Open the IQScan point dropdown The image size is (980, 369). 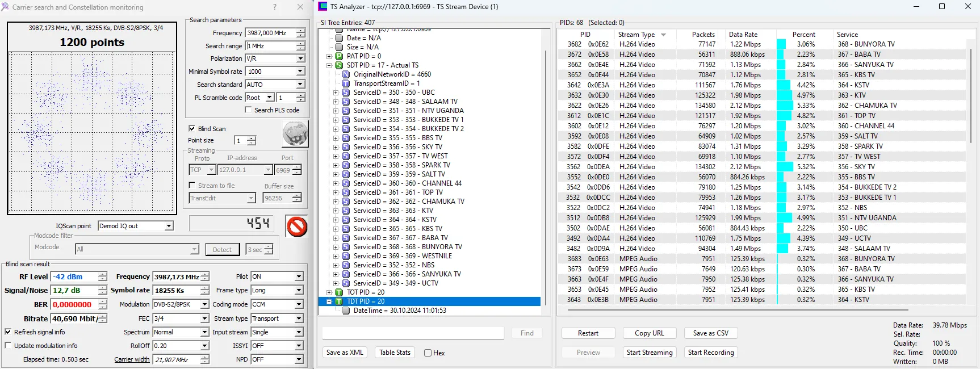[x=169, y=226]
